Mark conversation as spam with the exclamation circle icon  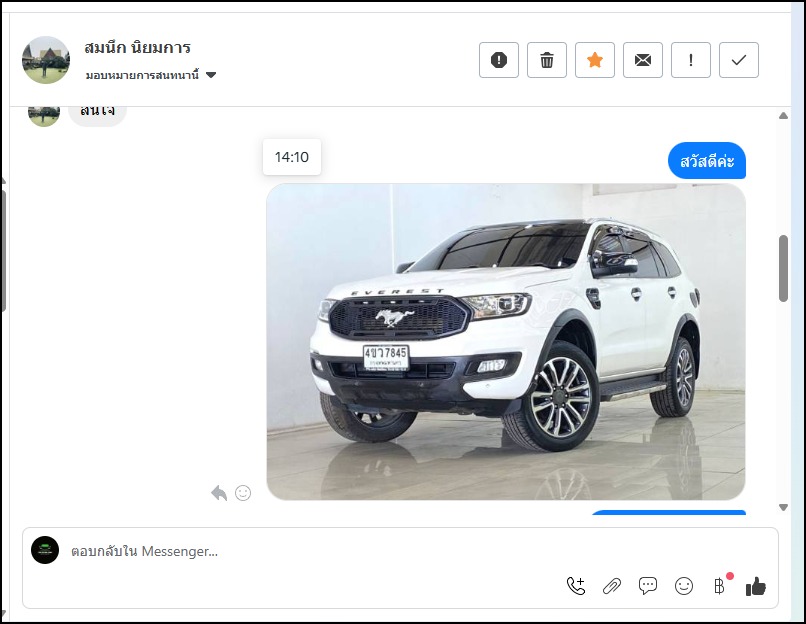pos(499,60)
